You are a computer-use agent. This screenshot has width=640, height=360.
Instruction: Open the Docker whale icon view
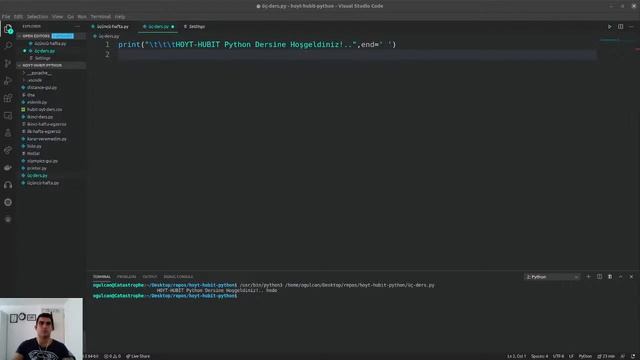tap(8, 167)
